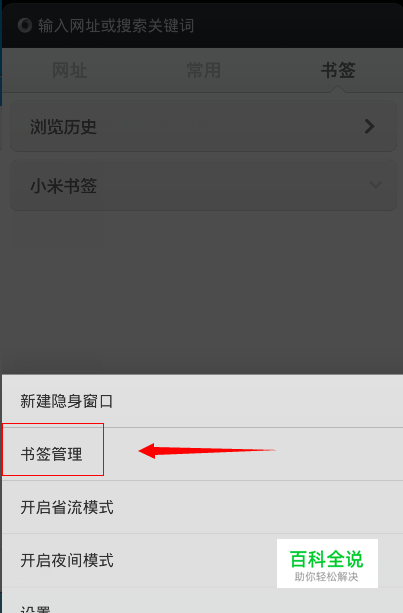Select the 小米书签 folder label
Viewport: 403px width, 613px height.
(63, 186)
